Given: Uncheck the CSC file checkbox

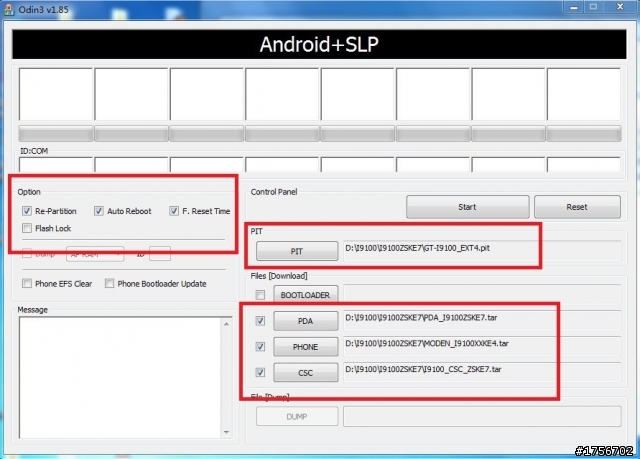Looking at the screenshot, I should point(260,373).
